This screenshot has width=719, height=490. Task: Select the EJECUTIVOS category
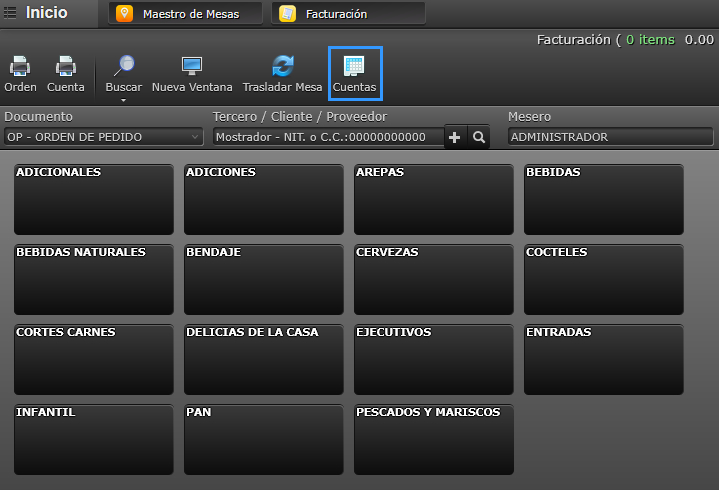434,359
